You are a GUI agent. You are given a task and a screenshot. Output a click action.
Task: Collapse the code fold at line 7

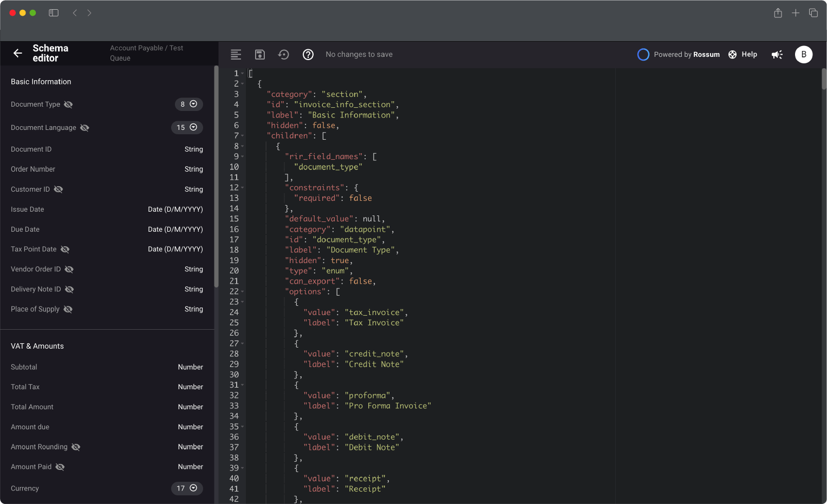(243, 136)
